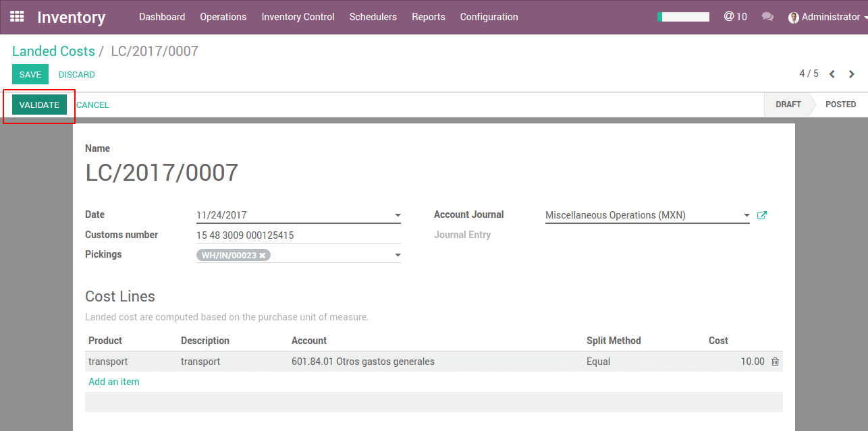Image resolution: width=868 pixels, height=431 pixels.
Task: Click the Customs number input field
Action: [298, 235]
